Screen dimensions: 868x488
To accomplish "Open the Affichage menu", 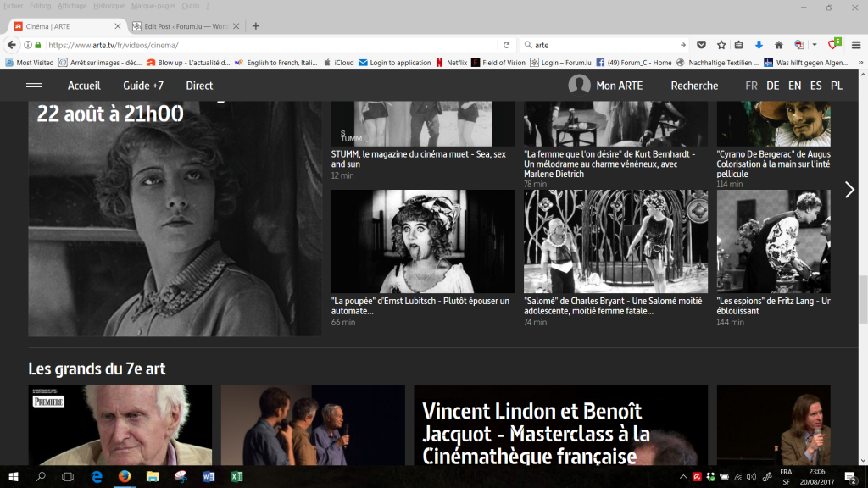I will 72,6.
